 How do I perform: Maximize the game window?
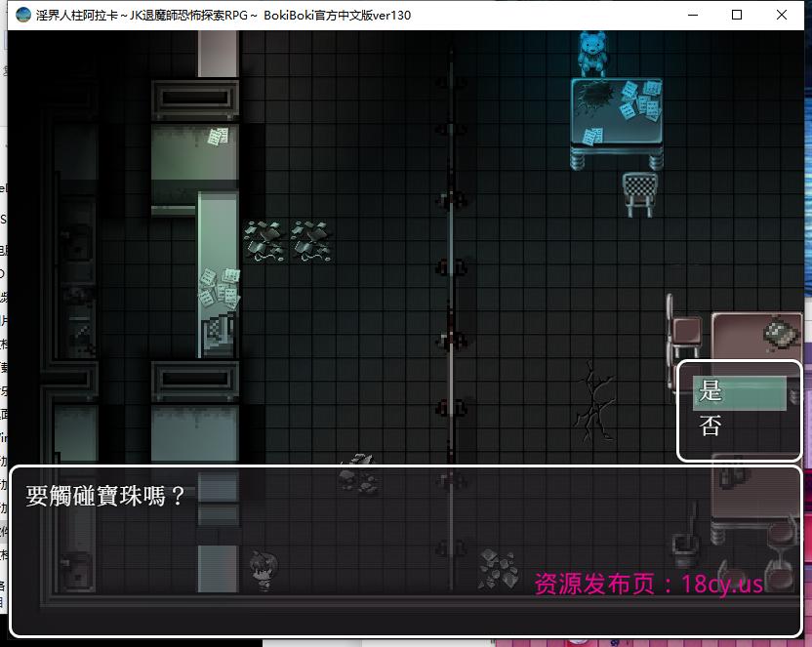(x=737, y=15)
